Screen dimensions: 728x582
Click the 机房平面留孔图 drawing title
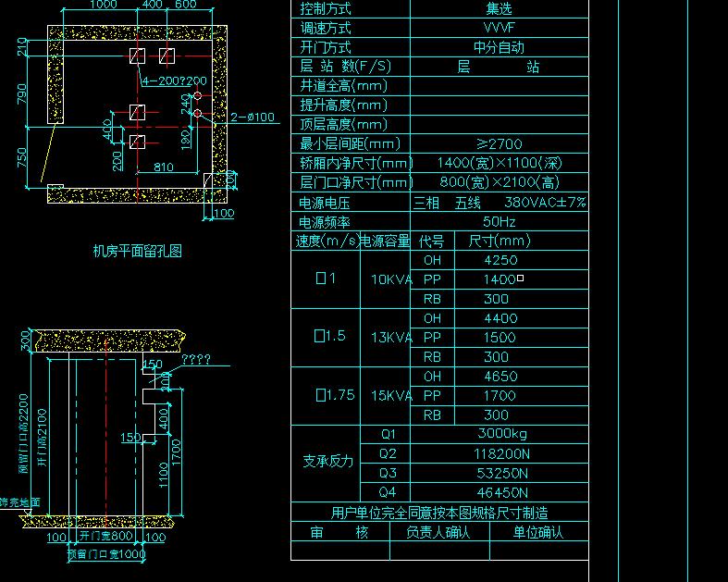click(138, 251)
